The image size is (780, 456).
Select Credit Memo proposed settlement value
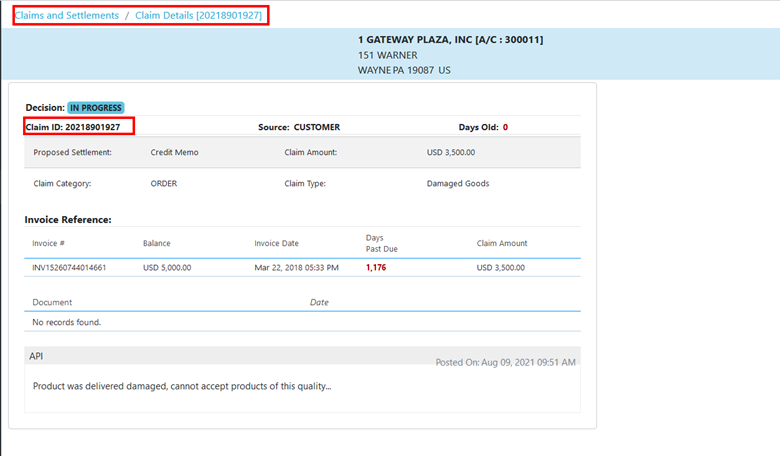coord(175,153)
